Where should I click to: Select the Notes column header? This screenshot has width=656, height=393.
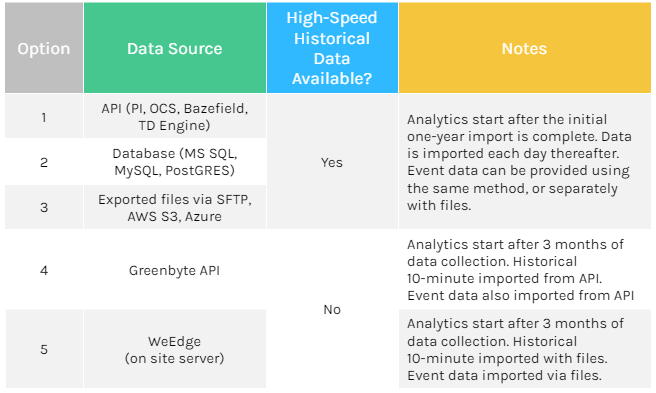coord(525,48)
